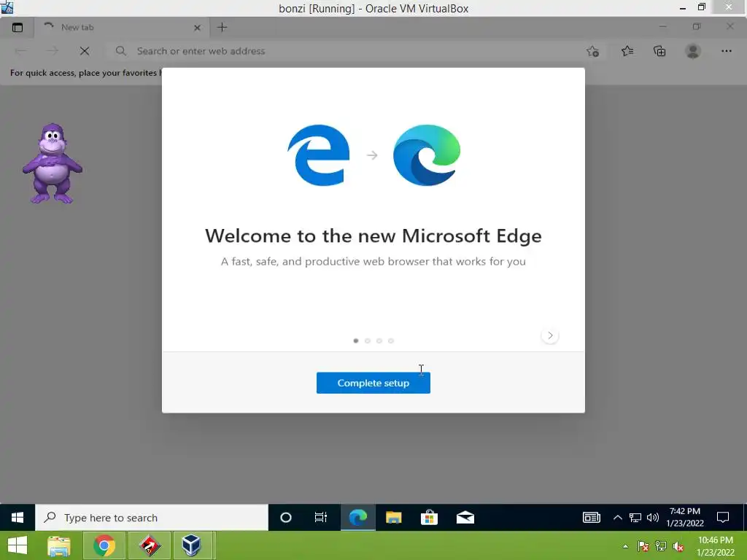Open the VirtualBox title bar icon

tap(7, 7)
